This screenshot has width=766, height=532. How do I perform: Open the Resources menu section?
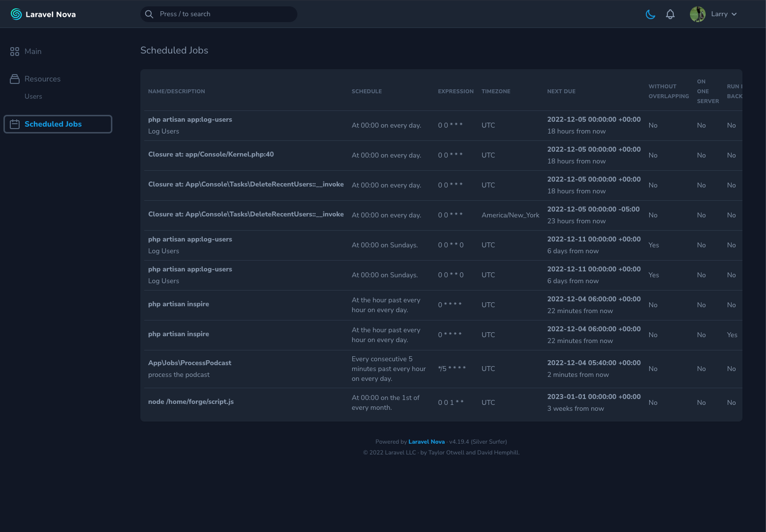point(43,79)
